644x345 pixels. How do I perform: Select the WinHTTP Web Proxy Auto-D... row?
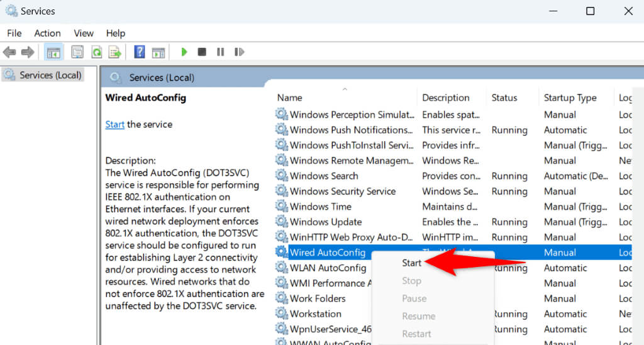pos(453,237)
